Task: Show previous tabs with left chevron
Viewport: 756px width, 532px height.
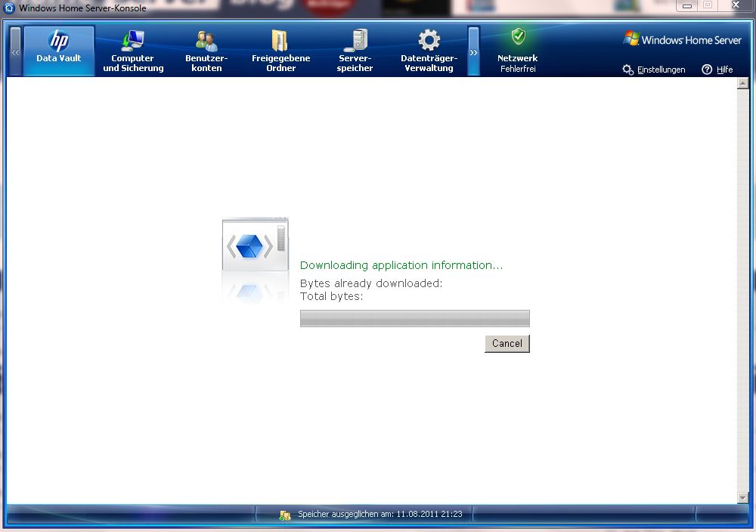Action: (15, 51)
